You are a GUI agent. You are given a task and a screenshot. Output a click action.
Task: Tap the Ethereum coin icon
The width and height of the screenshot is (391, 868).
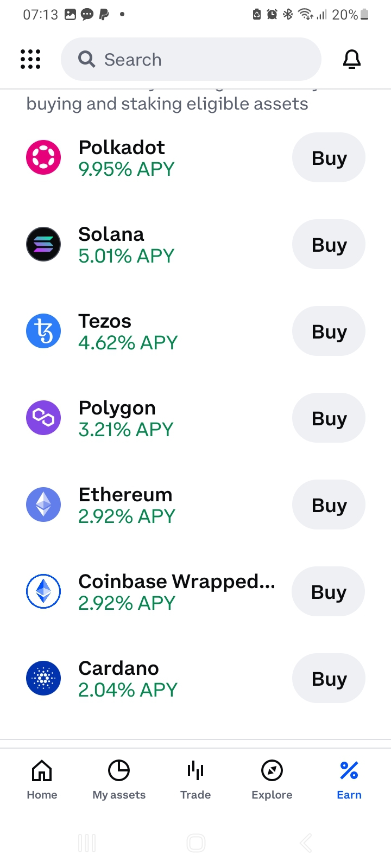pyautogui.click(x=43, y=505)
